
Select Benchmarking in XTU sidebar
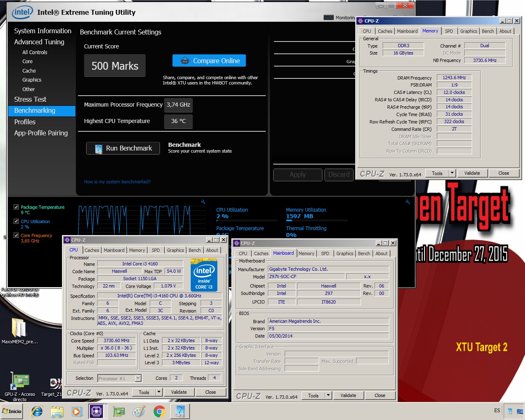(42, 111)
